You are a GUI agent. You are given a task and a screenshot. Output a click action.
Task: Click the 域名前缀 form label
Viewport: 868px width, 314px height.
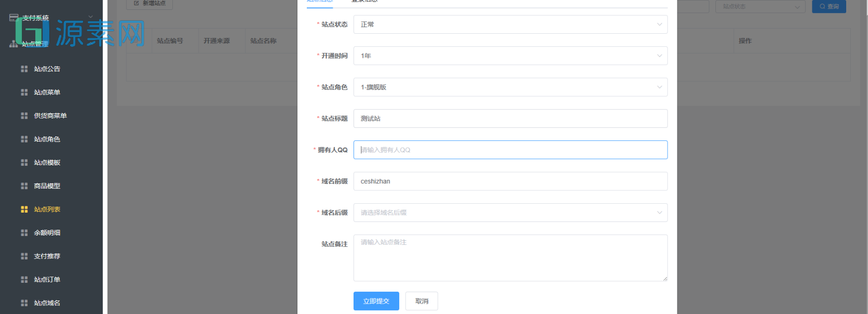pyautogui.click(x=334, y=181)
